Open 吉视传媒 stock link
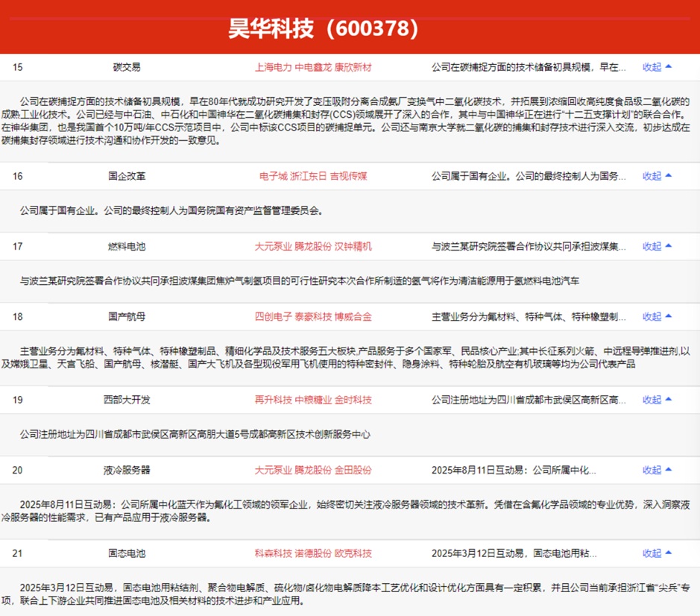Image resolution: width=700 pixels, height=616 pixels. coord(349,176)
